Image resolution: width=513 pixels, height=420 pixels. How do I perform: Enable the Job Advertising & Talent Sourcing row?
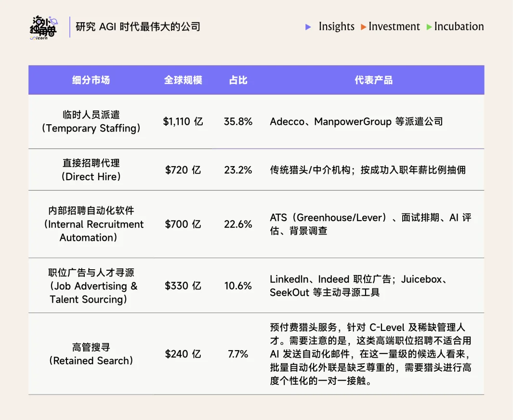coord(92,286)
